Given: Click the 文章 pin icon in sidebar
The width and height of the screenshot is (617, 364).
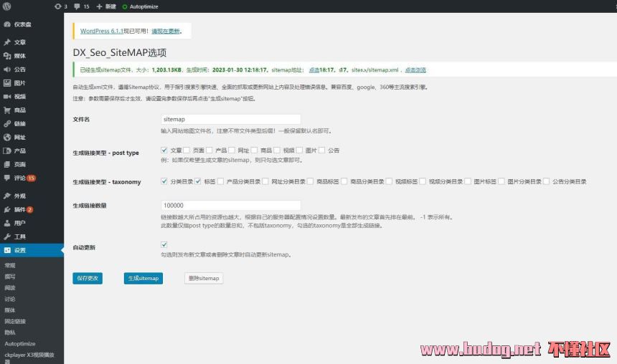Looking at the screenshot, I should (x=7, y=42).
